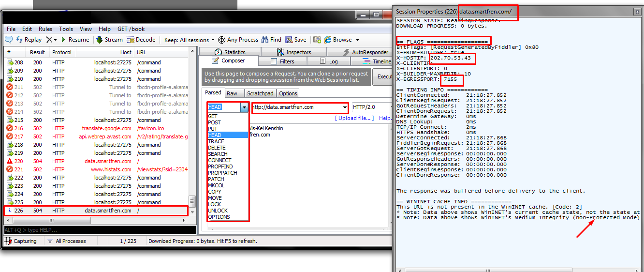This screenshot has height=272, width=644.
Task: Click the Capturing status bar indicator
Action: coord(21,241)
